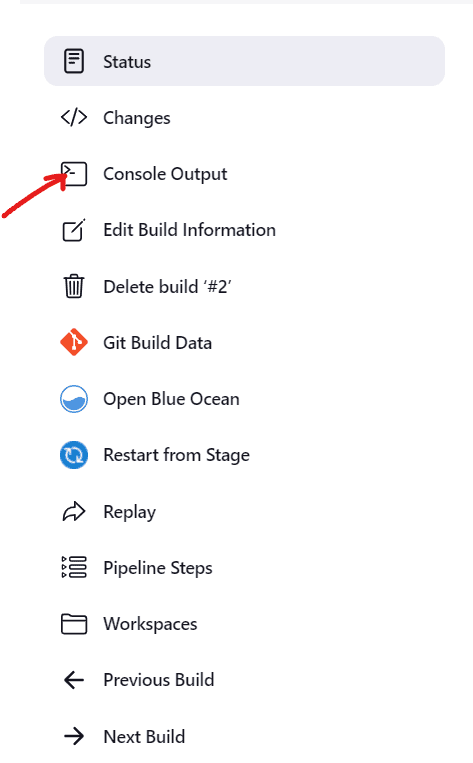Click the Status page icon
The height and width of the screenshot is (763, 473).
[x=74, y=61]
